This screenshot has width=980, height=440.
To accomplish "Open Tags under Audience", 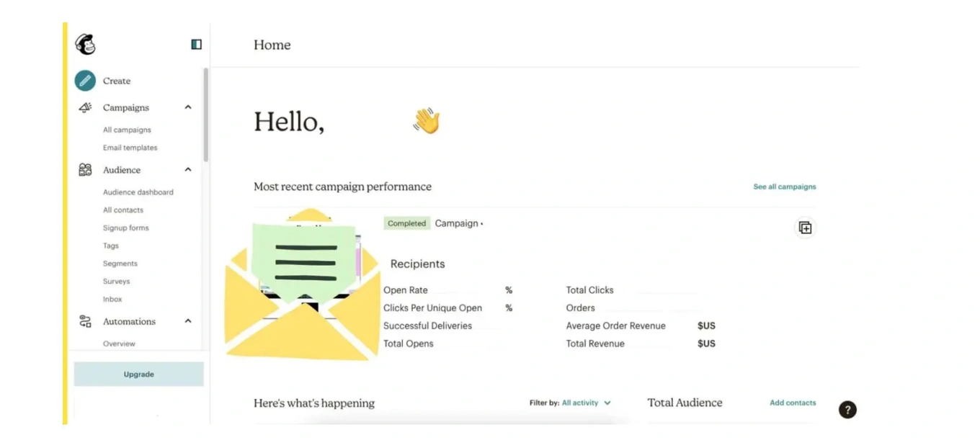I will tap(111, 246).
